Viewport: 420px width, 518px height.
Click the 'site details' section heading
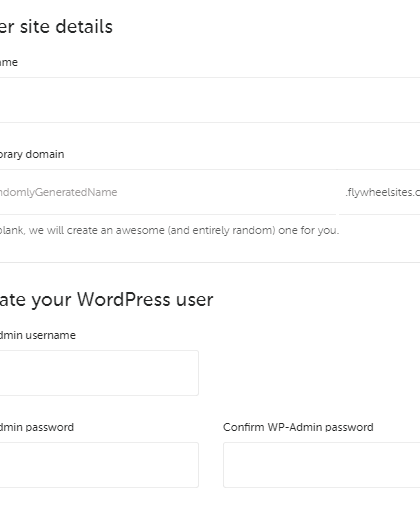point(56,27)
